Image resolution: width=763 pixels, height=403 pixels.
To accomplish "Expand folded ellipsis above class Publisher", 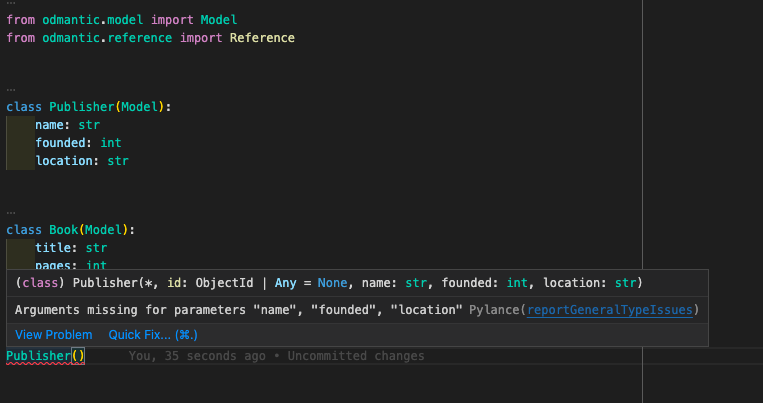I will tap(11, 90).
